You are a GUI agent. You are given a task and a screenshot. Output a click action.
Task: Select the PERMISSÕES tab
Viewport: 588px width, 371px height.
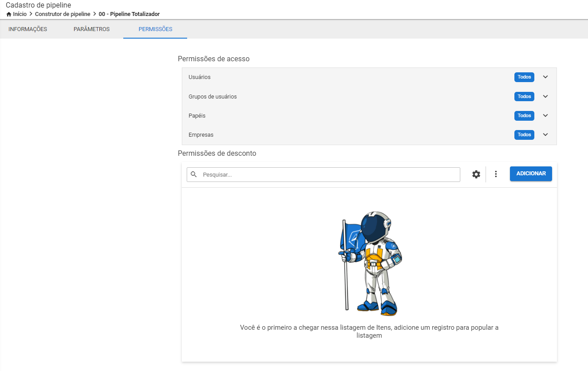click(155, 29)
